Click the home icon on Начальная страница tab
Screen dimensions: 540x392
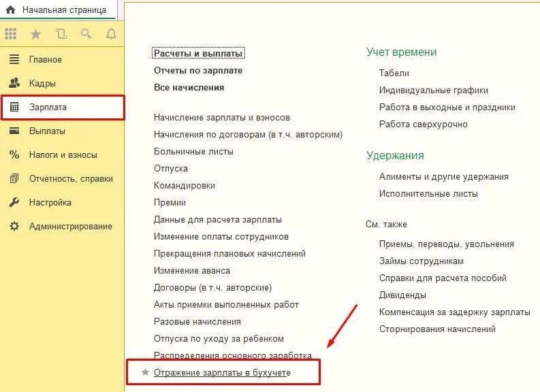point(11,10)
